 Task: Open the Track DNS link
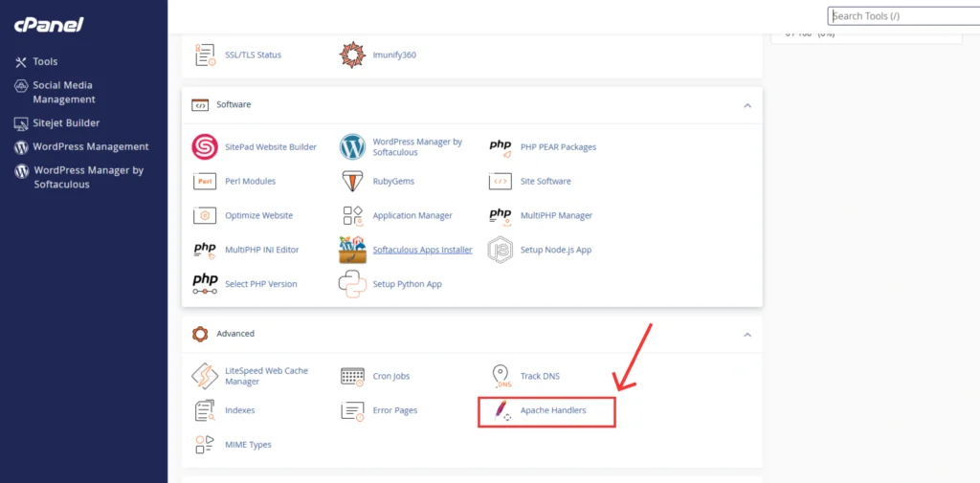540,377
